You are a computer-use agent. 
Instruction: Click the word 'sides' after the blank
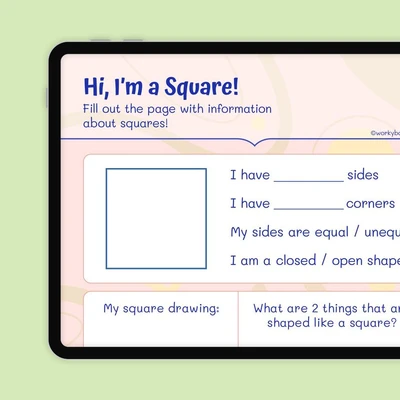(x=363, y=175)
